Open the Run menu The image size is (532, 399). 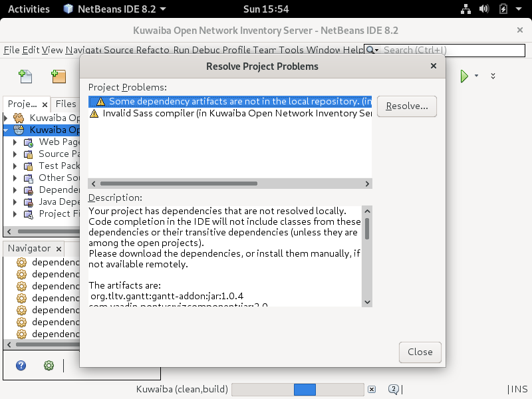(x=181, y=51)
